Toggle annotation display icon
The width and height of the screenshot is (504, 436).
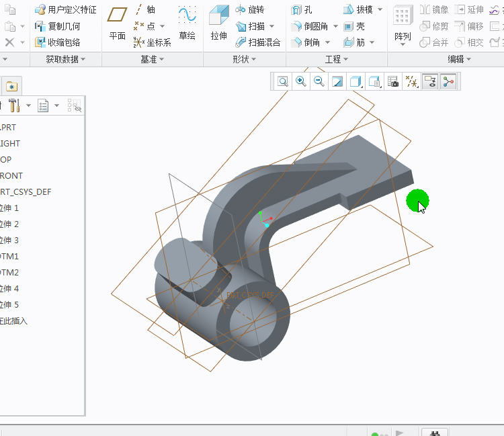click(430, 81)
